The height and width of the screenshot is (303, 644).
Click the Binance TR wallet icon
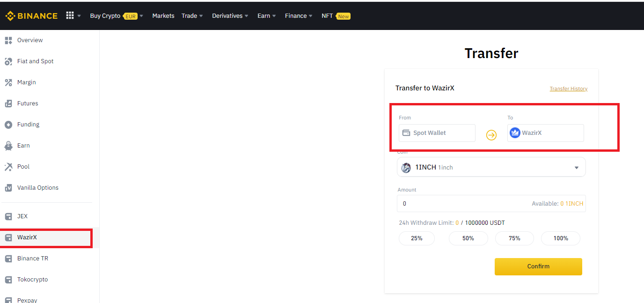[x=8, y=259]
